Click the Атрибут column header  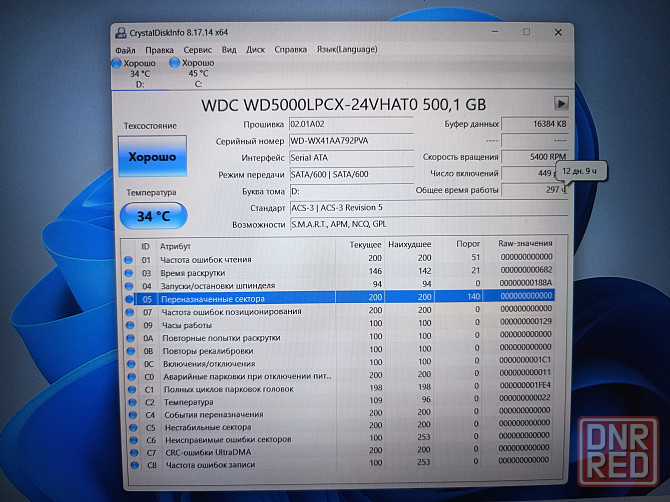175,247
